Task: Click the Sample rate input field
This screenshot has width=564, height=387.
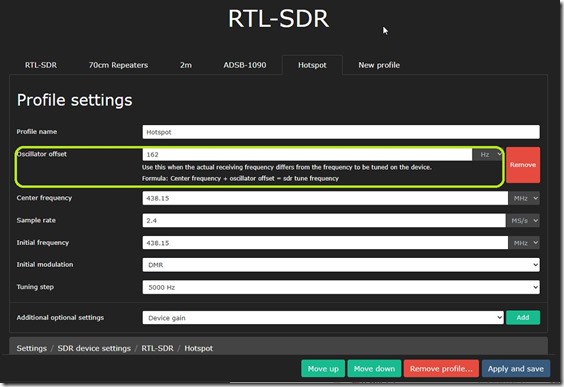Action: click(x=324, y=220)
